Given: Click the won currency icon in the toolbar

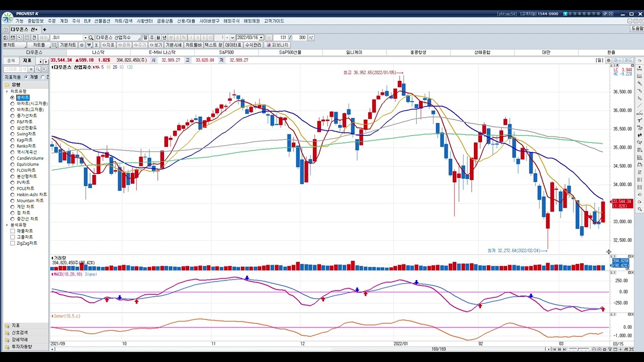Looking at the screenshot, I should [x=89, y=45].
